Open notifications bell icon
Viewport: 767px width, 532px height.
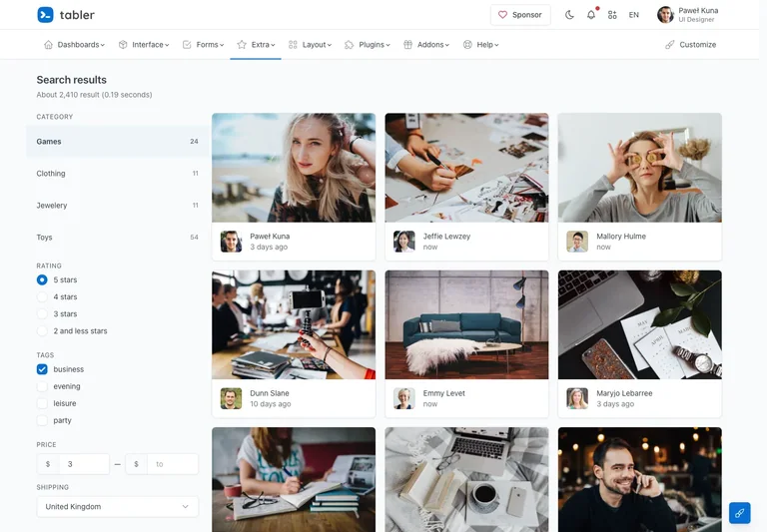[x=591, y=15]
